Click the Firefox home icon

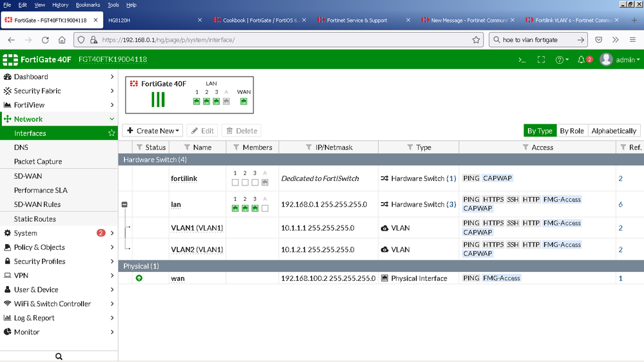[x=62, y=40]
